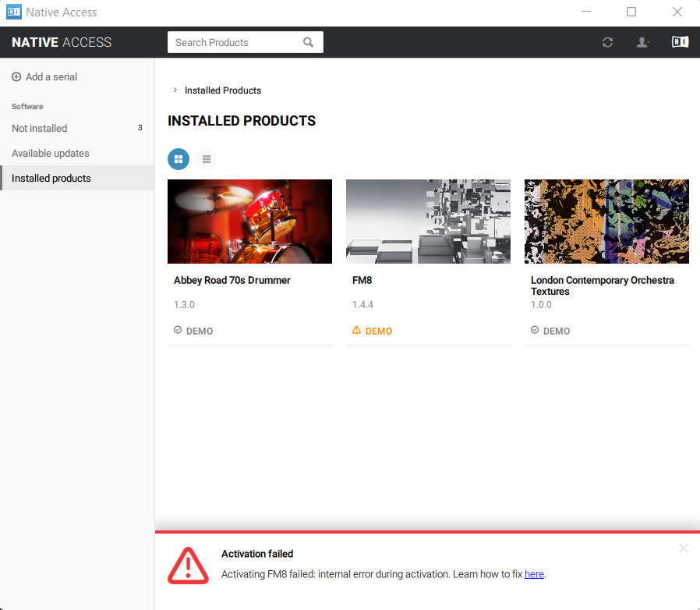The height and width of the screenshot is (610, 700).
Task: Open the 'here' fix link
Action: click(534, 574)
